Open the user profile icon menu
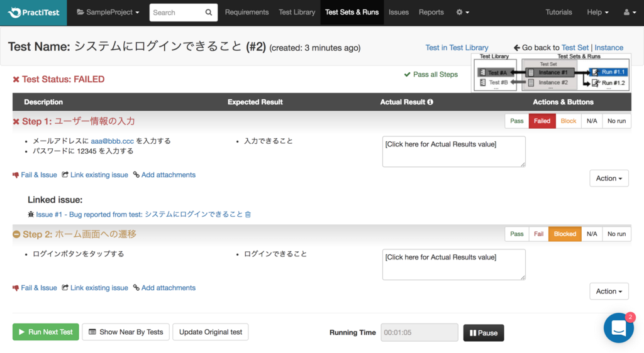Screen dimensions: 644x353 point(630,13)
